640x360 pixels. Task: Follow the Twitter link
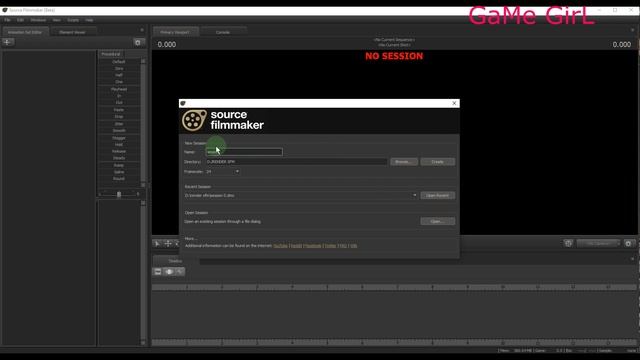(x=330, y=246)
